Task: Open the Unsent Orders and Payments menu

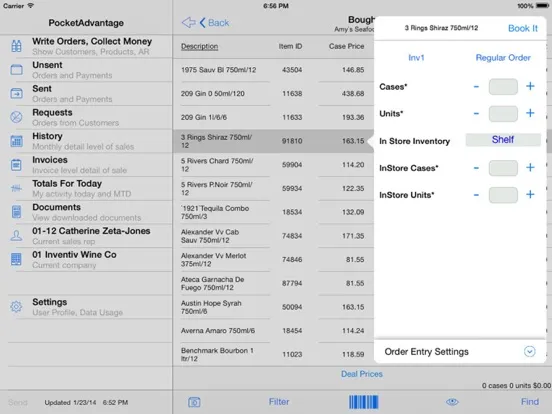Action: tap(86, 70)
